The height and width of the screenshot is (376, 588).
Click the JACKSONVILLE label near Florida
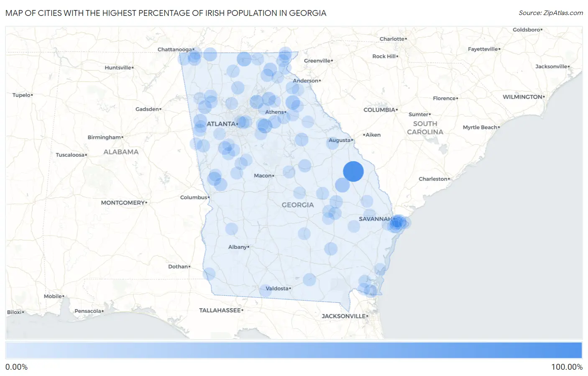(344, 316)
